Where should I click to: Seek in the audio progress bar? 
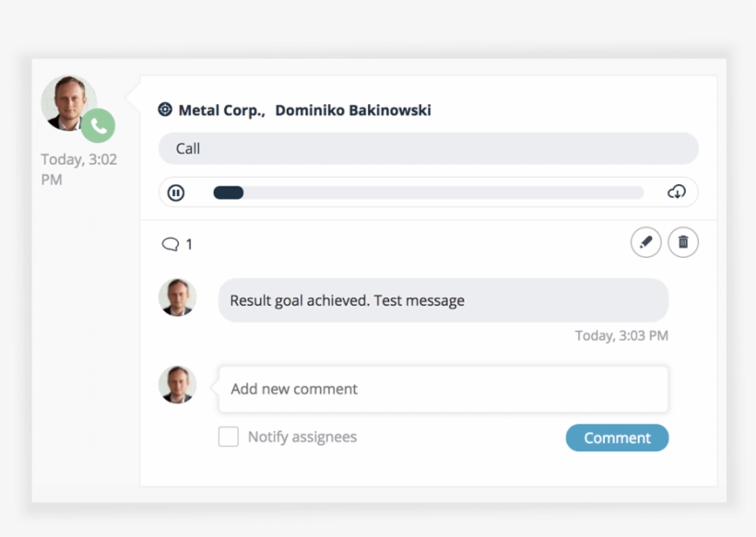[429, 193]
